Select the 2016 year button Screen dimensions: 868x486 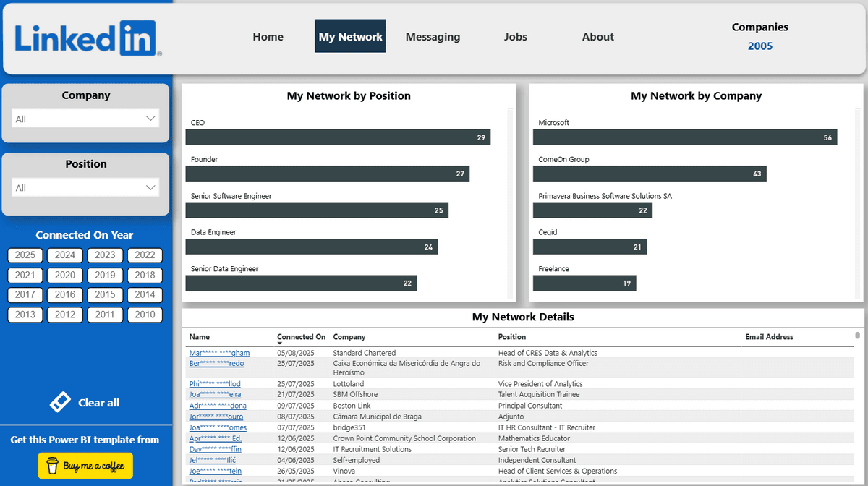point(65,294)
